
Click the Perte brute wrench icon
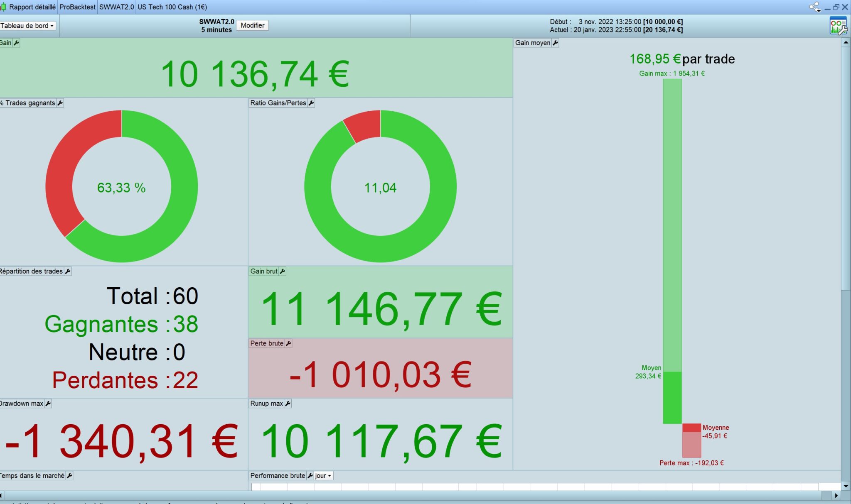pos(288,343)
